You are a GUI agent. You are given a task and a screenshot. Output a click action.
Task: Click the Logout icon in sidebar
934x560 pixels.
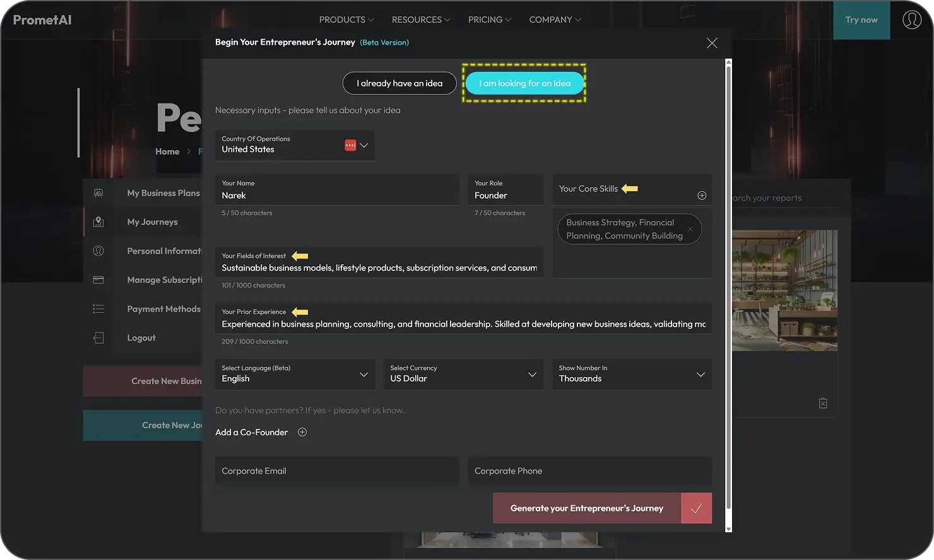tap(98, 338)
